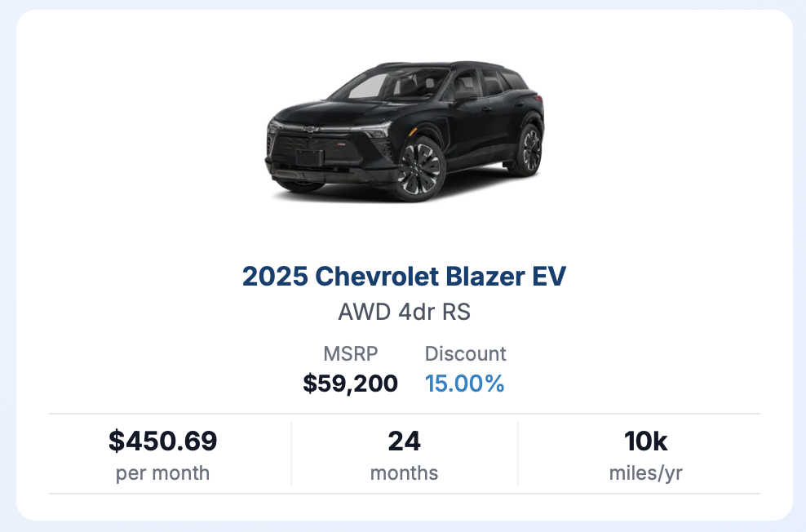Click the Discount label
Viewport: 806px width, 532px height.
click(465, 353)
